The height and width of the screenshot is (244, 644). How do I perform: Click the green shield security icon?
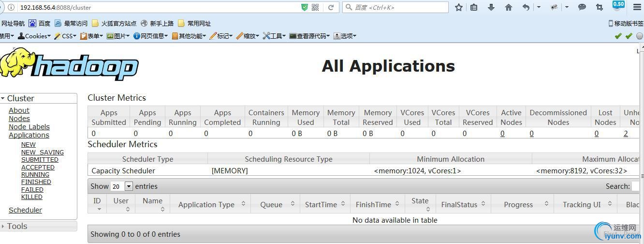pos(305,7)
